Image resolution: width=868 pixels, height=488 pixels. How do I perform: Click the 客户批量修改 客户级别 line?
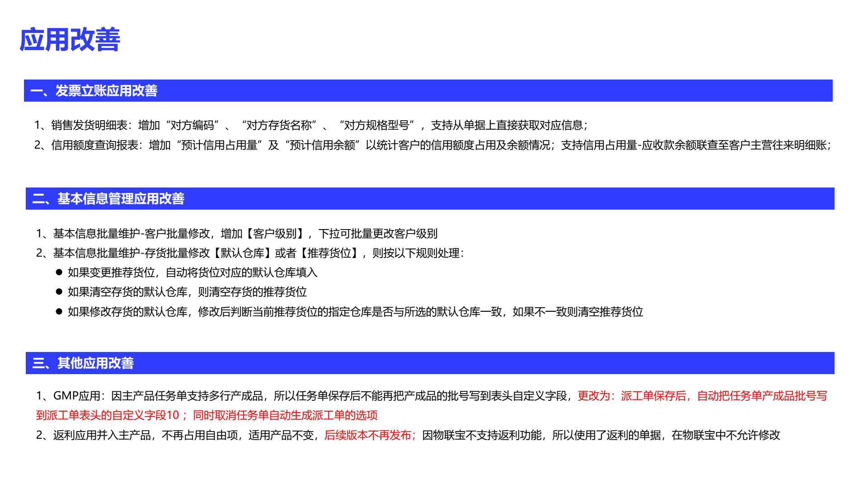236,234
